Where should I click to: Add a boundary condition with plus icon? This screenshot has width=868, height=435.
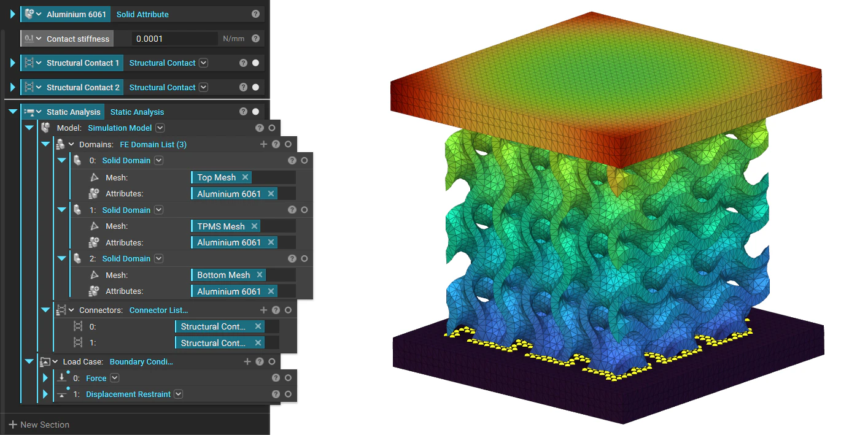247,362
